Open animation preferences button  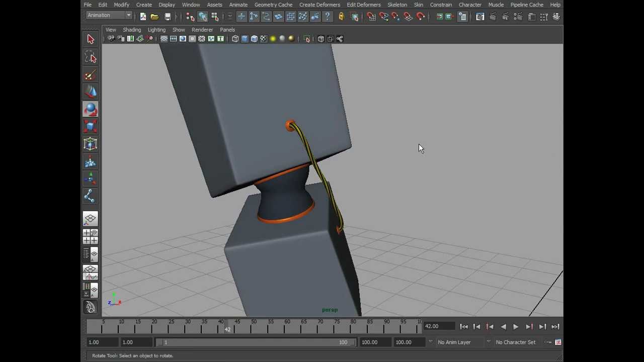(x=558, y=342)
